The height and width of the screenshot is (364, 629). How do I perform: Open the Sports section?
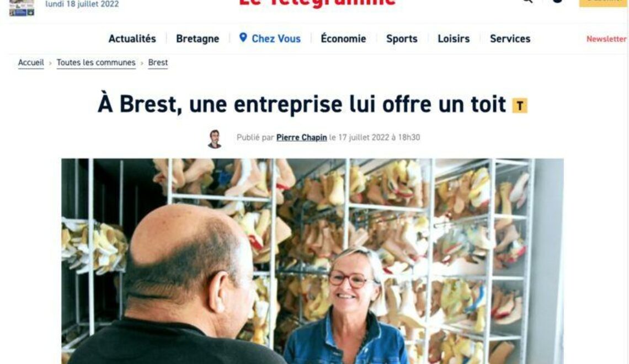pos(402,39)
